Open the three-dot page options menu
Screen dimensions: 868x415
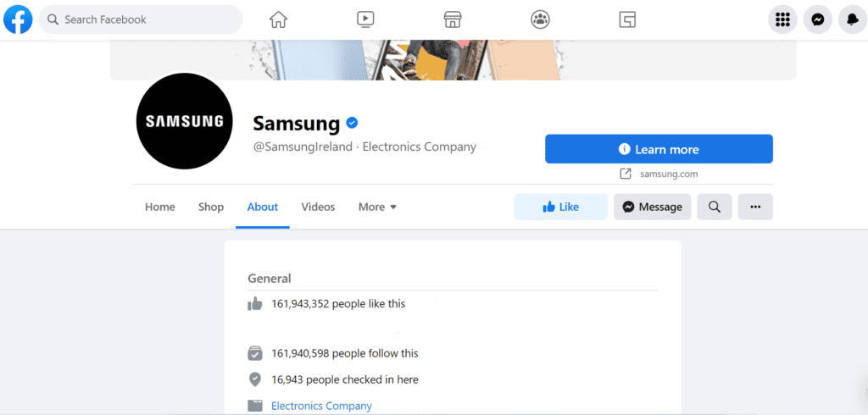pos(755,207)
